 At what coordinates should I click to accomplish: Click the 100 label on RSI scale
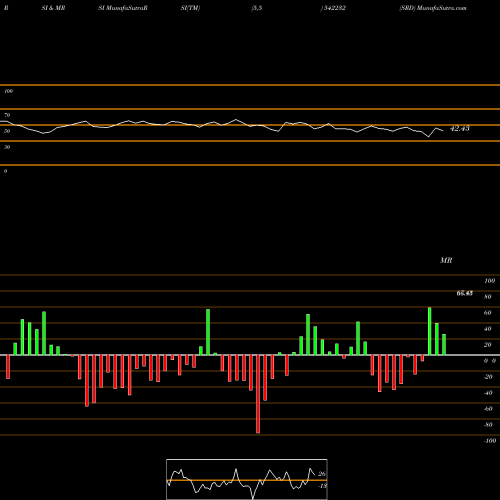pos(8,91)
